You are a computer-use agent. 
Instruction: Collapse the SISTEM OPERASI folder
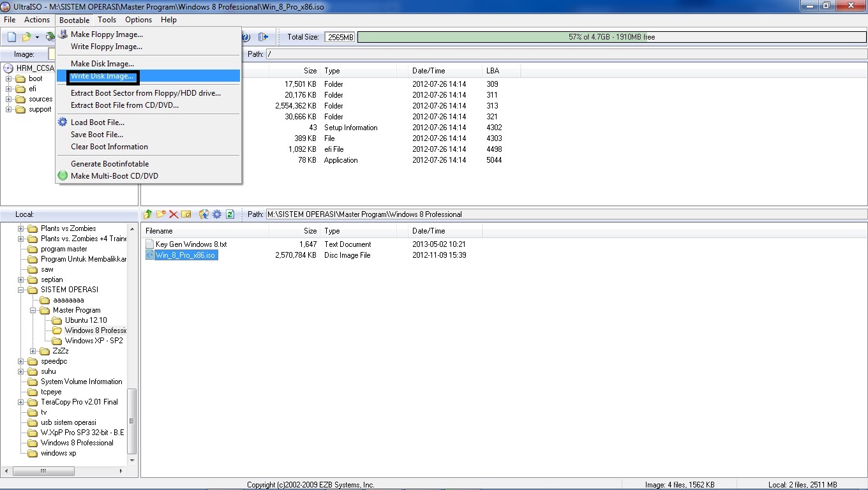pos(21,290)
